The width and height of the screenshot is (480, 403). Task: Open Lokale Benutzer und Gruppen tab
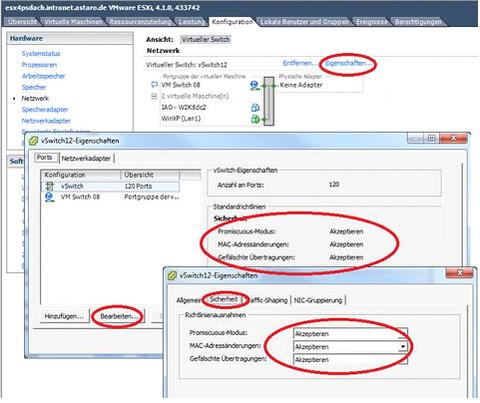tap(304, 22)
